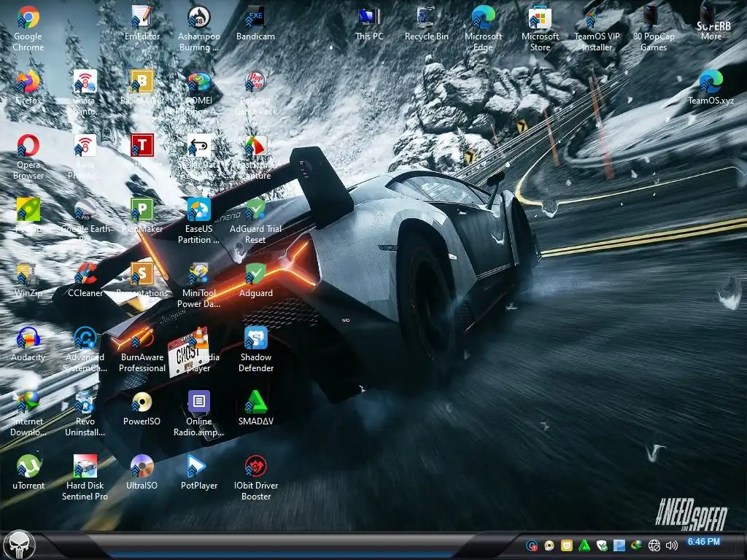Viewport: 747px width, 560px height.
Task: Launch Firefox from the desktop
Action: tap(28, 82)
